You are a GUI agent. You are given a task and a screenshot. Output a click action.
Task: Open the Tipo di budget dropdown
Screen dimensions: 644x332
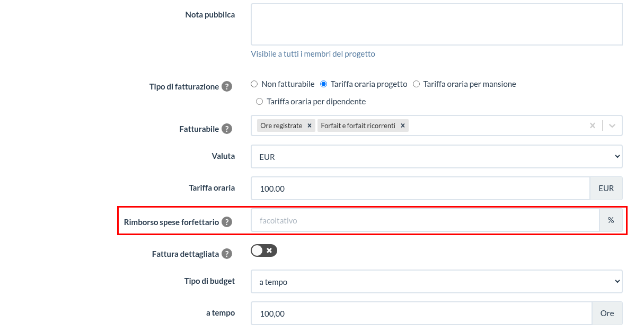pos(437,282)
